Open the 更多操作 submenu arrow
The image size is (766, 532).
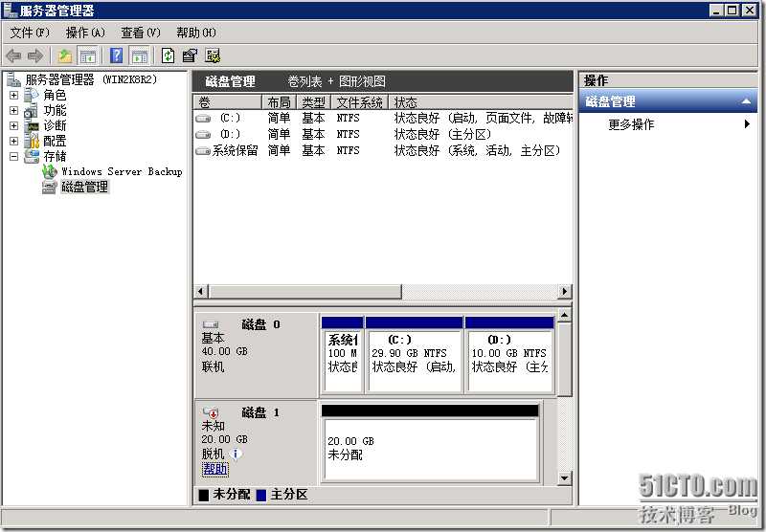[x=747, y=124]
